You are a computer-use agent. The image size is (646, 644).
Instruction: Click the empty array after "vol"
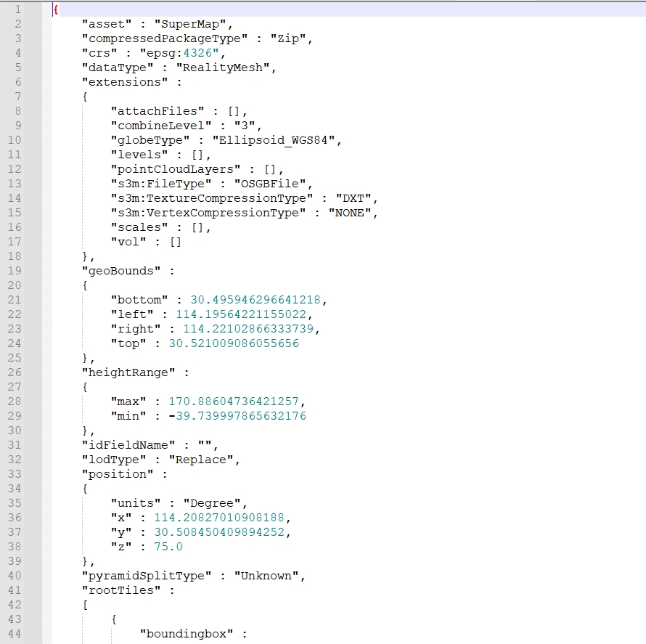[x=176, y=242]
